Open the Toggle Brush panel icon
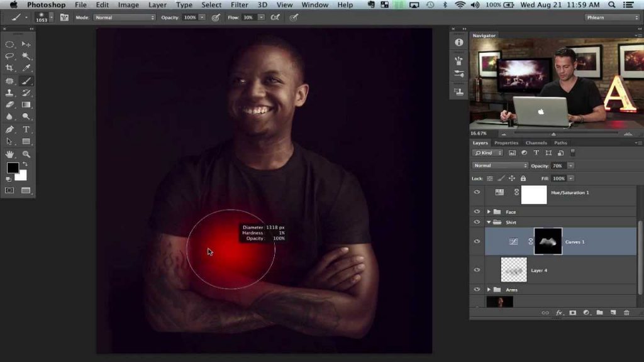This screenshot has width=644, height=362. tap(64, 18)
